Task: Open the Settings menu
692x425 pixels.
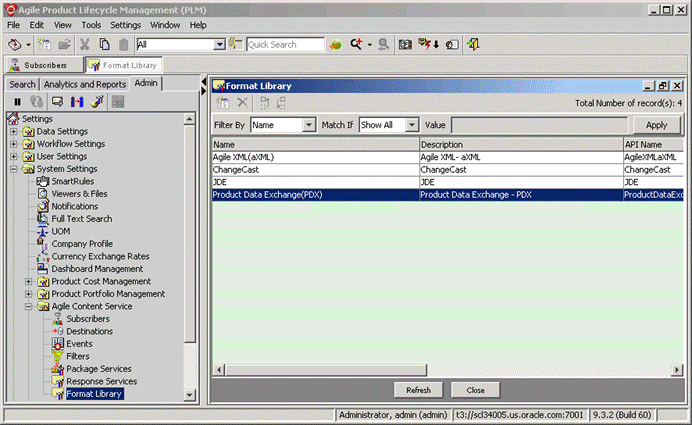Action: click(x=125, y=25)
